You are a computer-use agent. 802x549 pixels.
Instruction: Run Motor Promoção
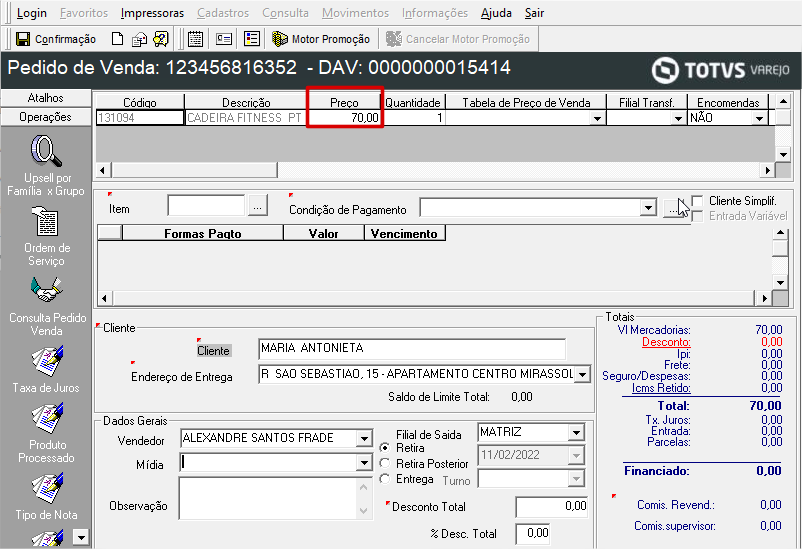click(x=321, y=39)
